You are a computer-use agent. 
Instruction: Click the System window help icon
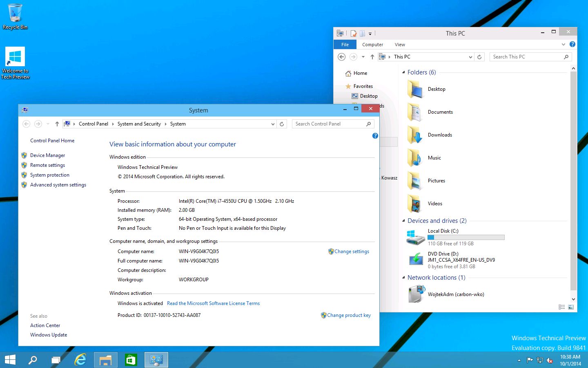tap(375, 136)
